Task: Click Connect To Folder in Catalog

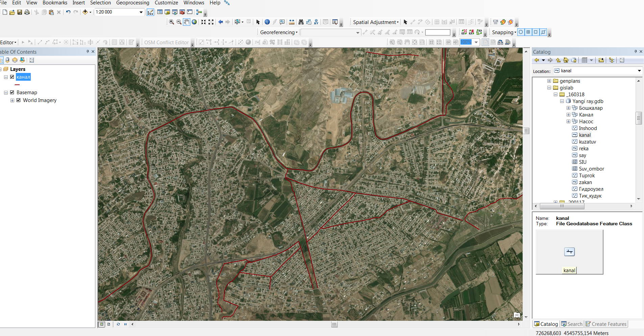Action: pyautogui.click(x=601, y=60)
